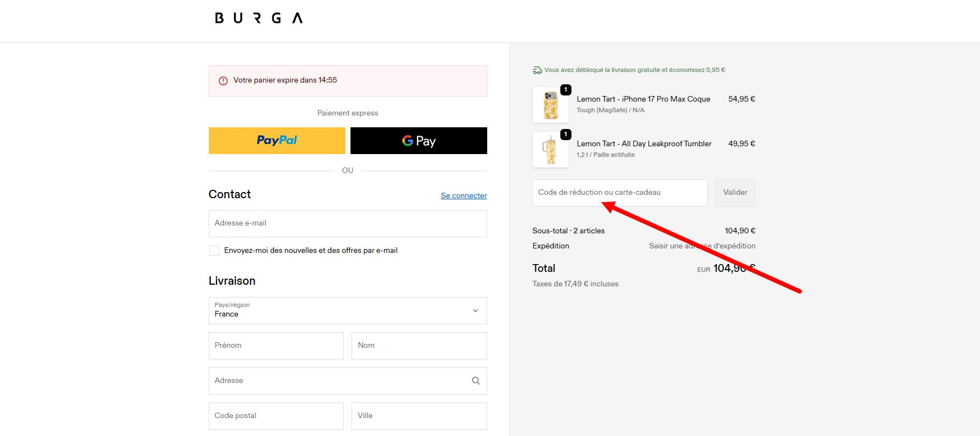The width and height of the screenshot is (980, 436).
Task: Focus the Prénom field
Action: pyautogui.click(x=276, y=346)
